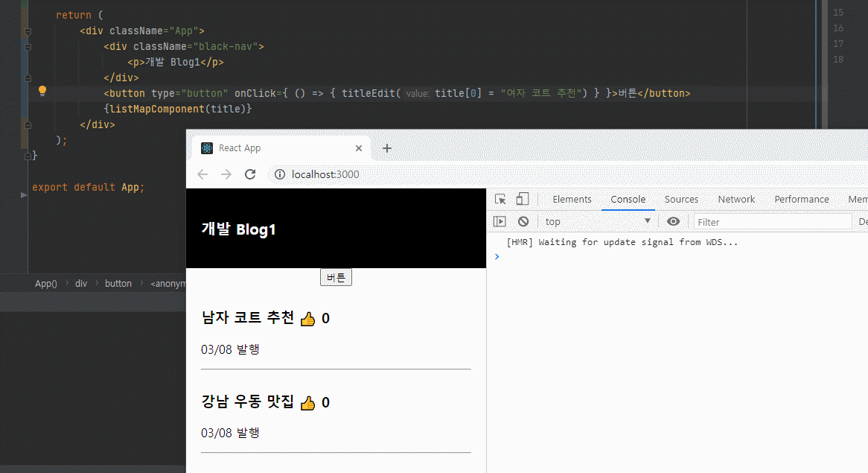Switch to the Console tab in DevTools
This screenshot has width=868, height=473.
coord(628,200)
